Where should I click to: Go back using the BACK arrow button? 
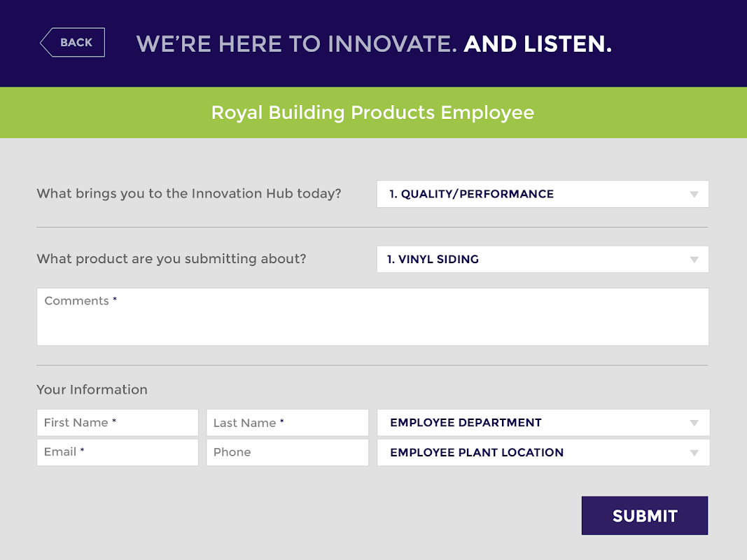[72, 43]
